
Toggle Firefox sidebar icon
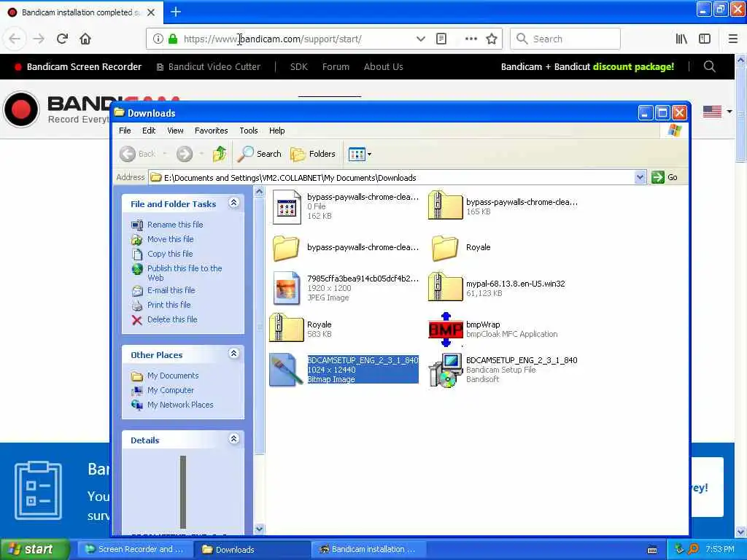705,39
